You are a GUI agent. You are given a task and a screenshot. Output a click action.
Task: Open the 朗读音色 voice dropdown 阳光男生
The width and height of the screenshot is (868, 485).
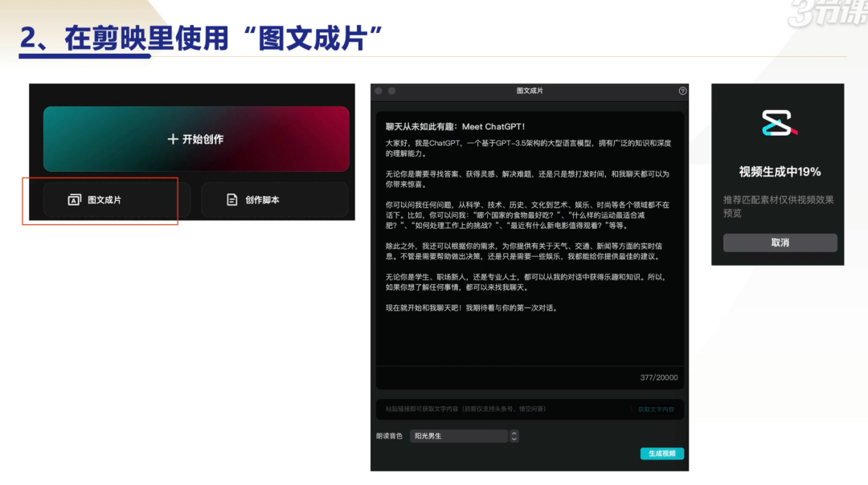[x=459, y=436]
